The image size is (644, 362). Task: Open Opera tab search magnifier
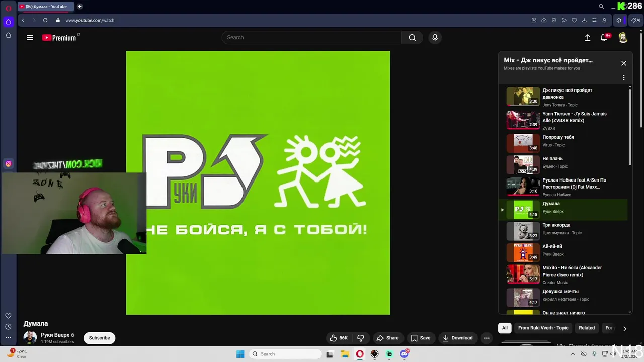pyautogui.click(x=601, y=7)
